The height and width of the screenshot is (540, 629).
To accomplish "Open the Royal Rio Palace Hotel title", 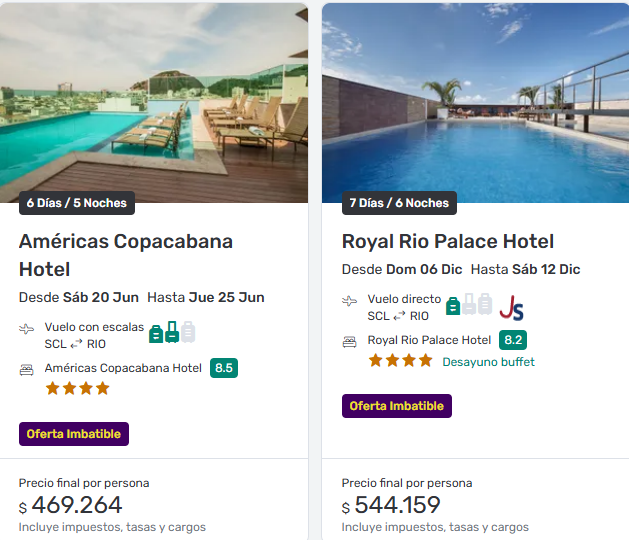I will click(448, 241).
